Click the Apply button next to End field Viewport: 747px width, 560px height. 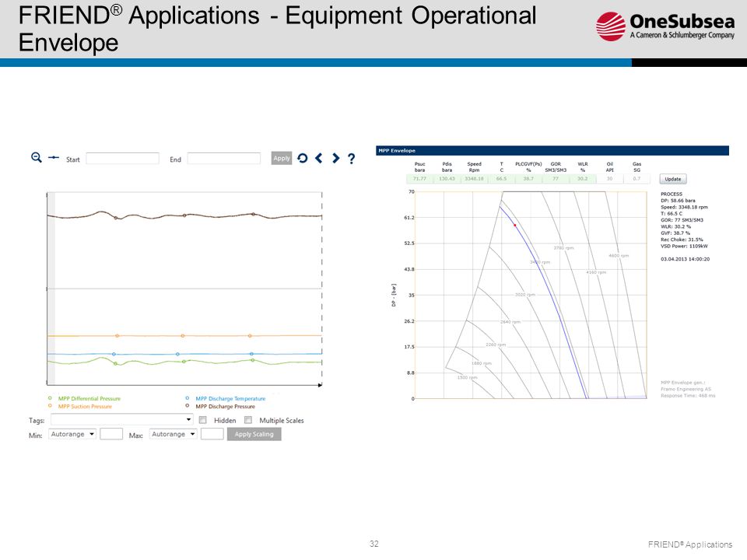click(282, 158)
